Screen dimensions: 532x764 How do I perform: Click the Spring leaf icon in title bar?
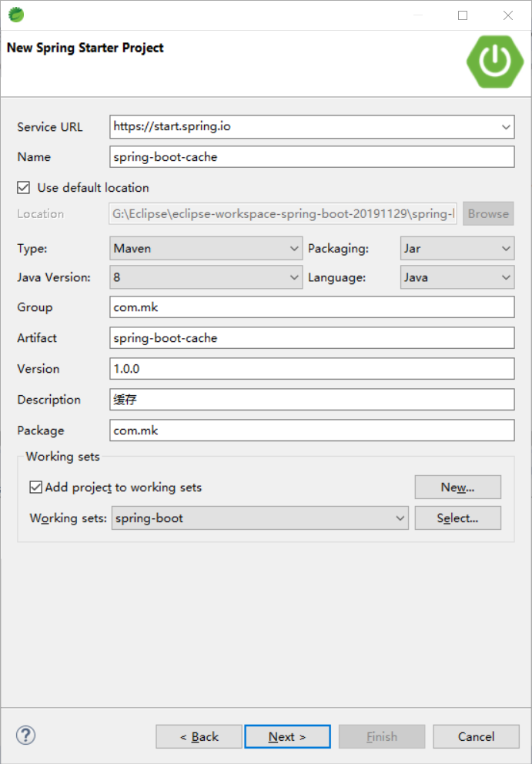[x=17, y=15]
